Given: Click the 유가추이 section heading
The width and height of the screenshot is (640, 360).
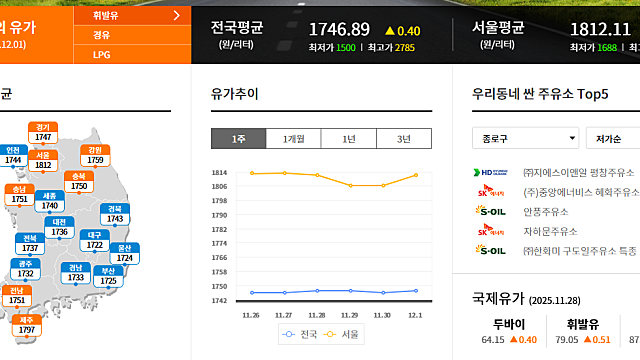Looking at the screenshot, I should click(x=235, y=94).
